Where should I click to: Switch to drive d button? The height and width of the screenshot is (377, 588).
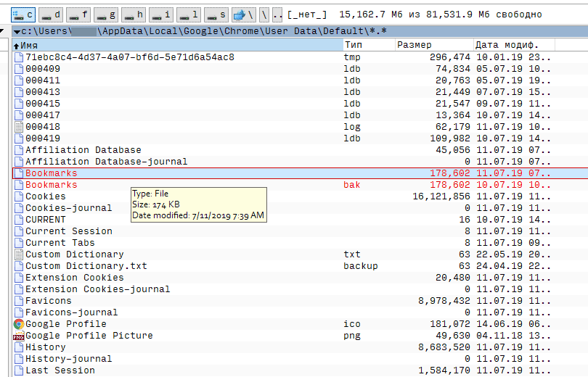[x=51, y=15]
